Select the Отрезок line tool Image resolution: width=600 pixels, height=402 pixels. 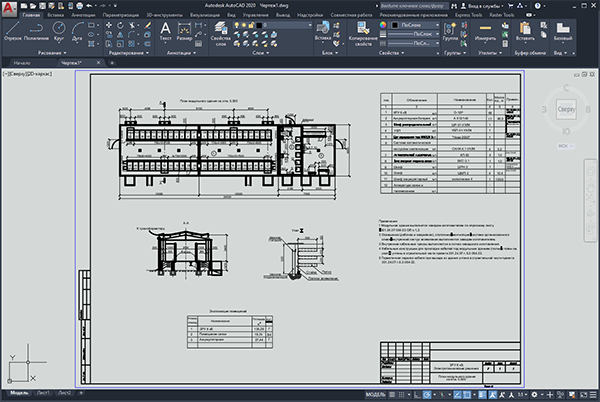(13, 31)
